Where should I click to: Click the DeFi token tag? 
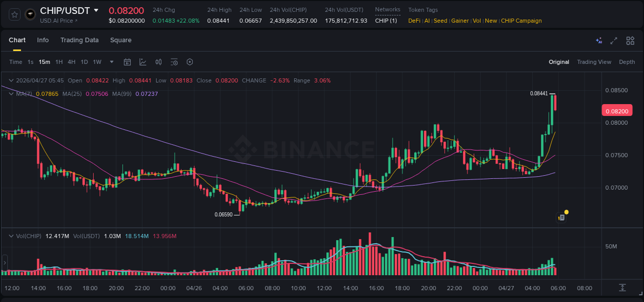(414, 21)
